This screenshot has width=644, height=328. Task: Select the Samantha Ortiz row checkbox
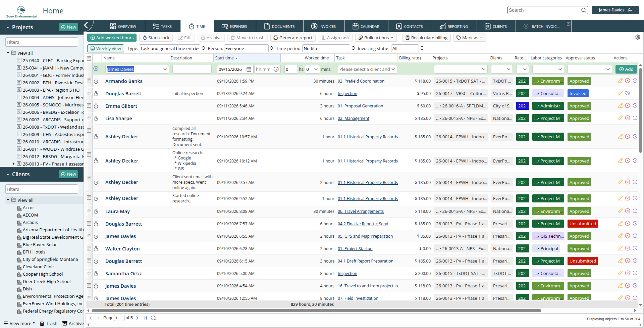coord(89,273)
